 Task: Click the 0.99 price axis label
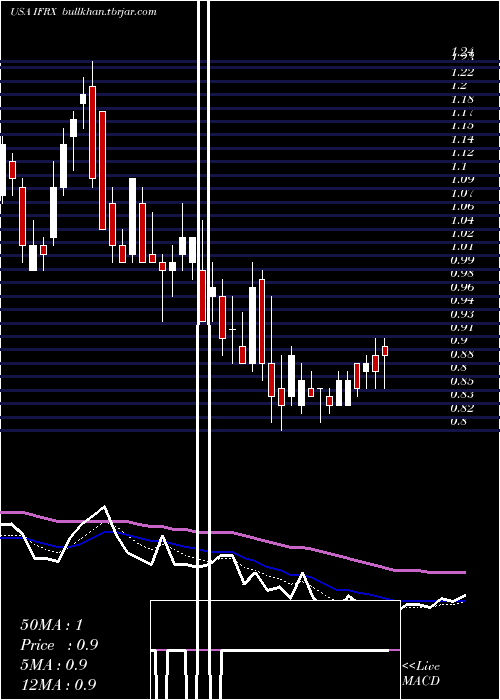[x=462, y=260]
